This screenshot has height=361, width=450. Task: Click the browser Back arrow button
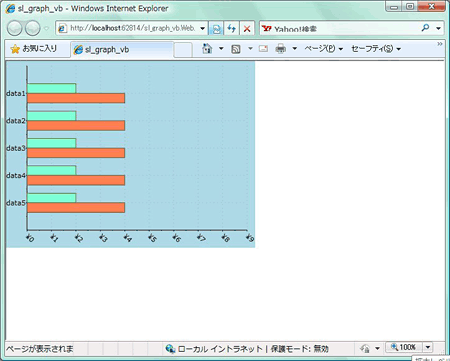pos(14,28)
